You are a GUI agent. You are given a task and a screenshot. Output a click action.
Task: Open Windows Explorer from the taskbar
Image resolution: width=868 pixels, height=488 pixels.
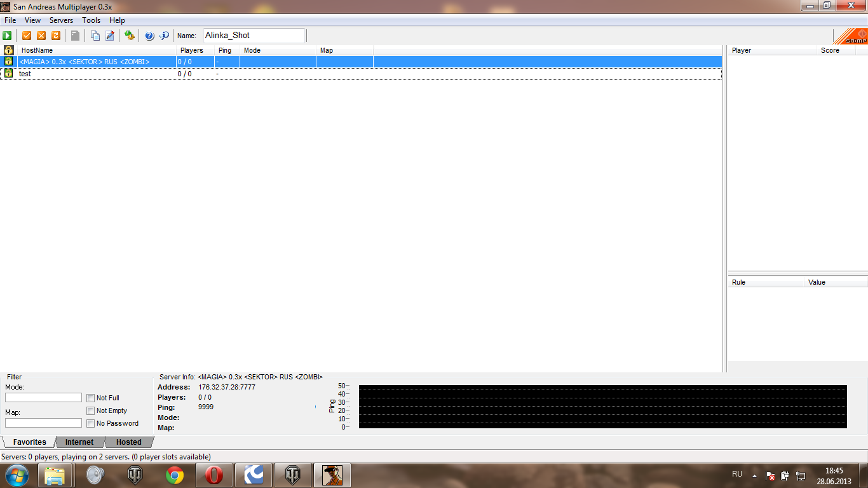[x=55, y=475]
